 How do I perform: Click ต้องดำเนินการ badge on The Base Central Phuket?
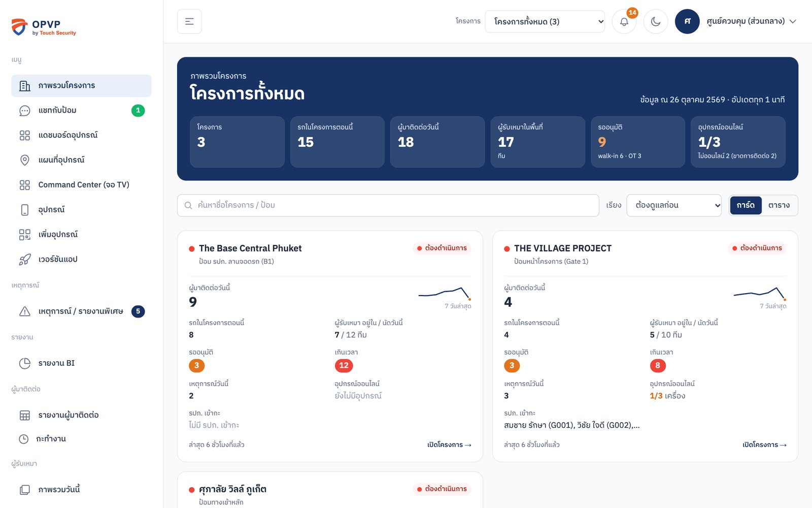tap(442, 248)
